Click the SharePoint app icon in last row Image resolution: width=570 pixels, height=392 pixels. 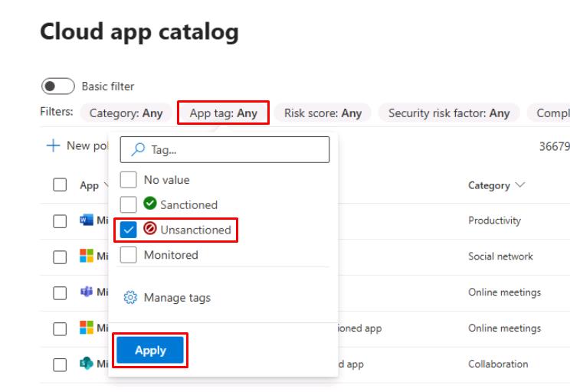[x=86, y=364]
